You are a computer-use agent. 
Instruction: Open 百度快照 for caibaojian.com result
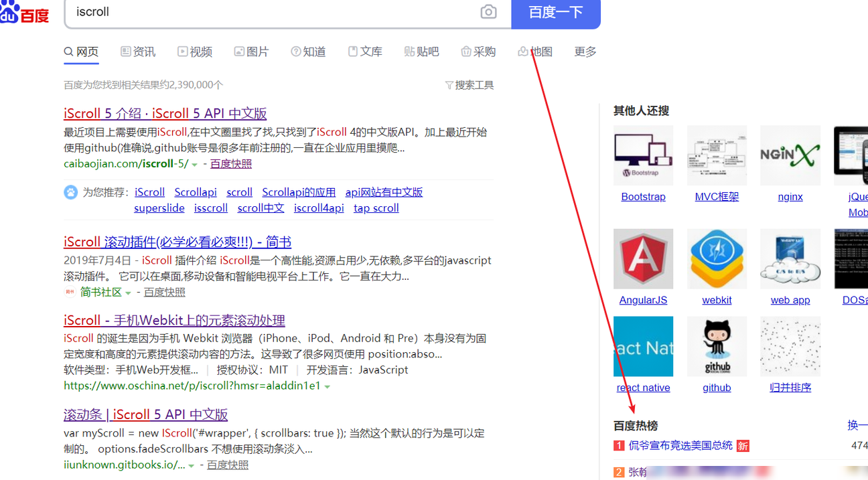click(231, 163)
